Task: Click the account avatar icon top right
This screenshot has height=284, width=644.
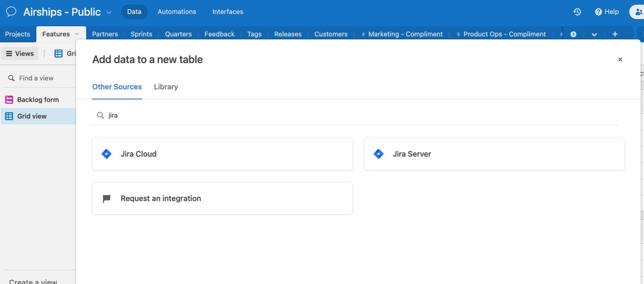Action: (638, 12)
